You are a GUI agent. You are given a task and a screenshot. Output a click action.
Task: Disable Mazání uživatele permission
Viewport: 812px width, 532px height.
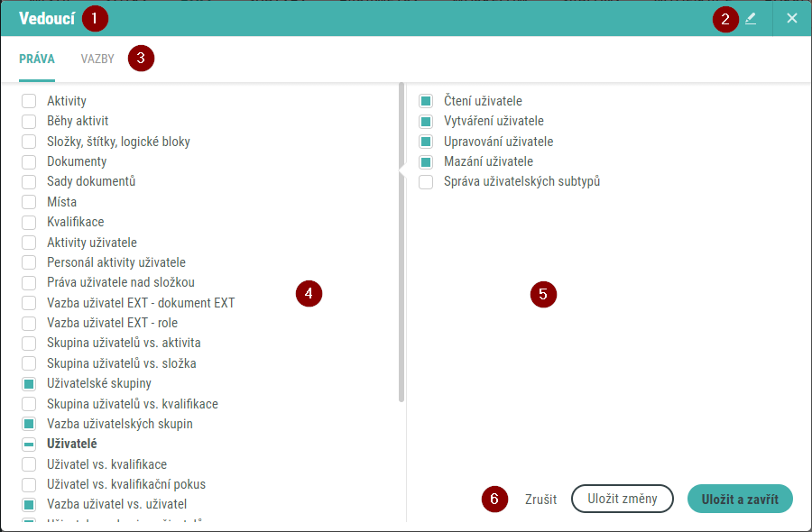pyautogui.click(x=426, y=162)
